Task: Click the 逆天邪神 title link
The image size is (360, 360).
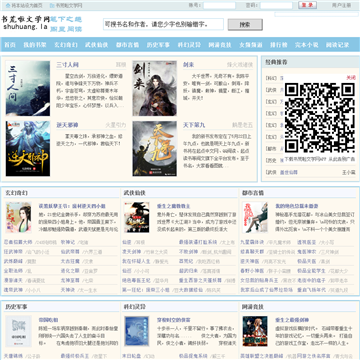Action: 67,125
